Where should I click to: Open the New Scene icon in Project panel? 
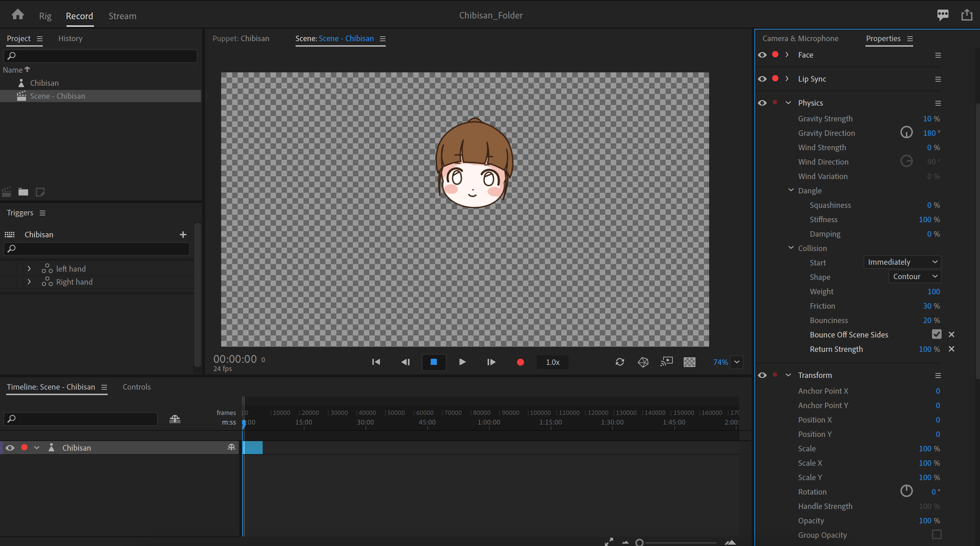point(6,192)
